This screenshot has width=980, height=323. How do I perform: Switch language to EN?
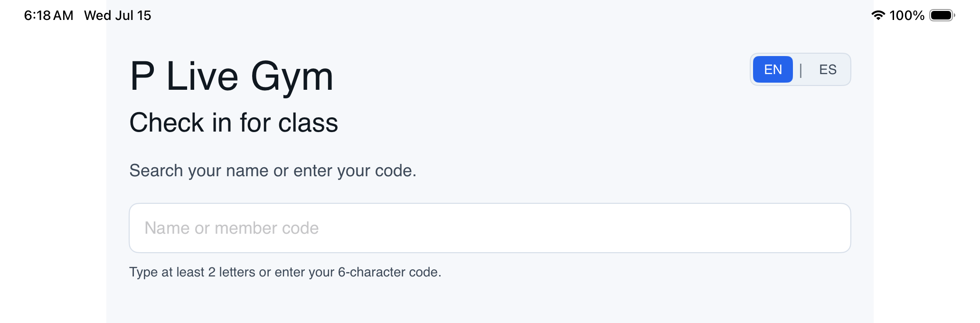tap(773, 69)
